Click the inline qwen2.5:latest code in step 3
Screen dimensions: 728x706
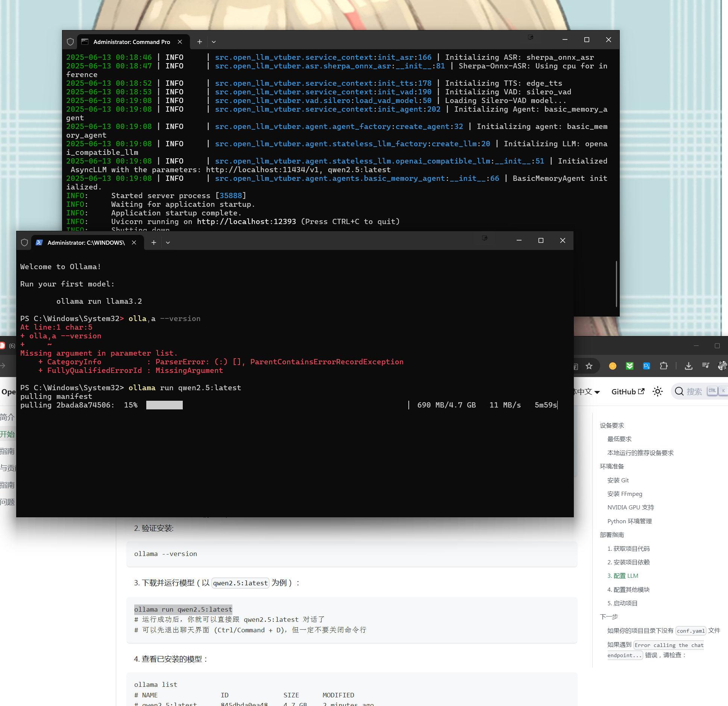click(x=240, y=583)
